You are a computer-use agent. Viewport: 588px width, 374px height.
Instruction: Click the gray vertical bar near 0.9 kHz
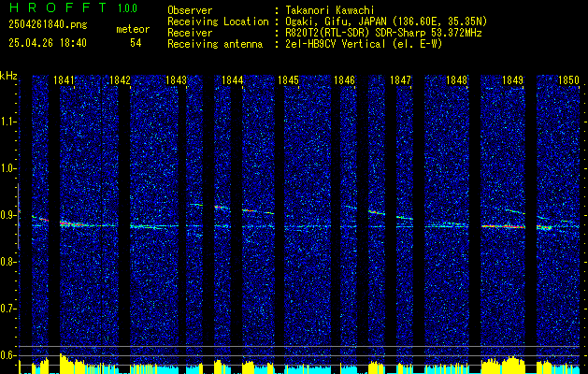[x=19, y=216]
